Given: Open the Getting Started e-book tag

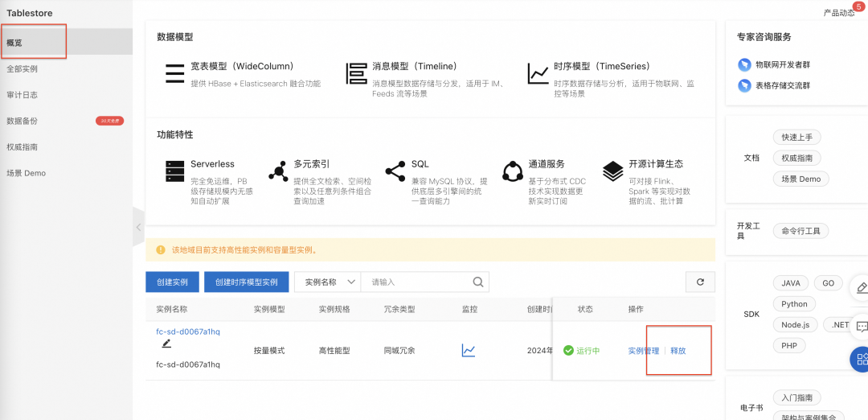Looking at the screenshot, I should 797,397.
